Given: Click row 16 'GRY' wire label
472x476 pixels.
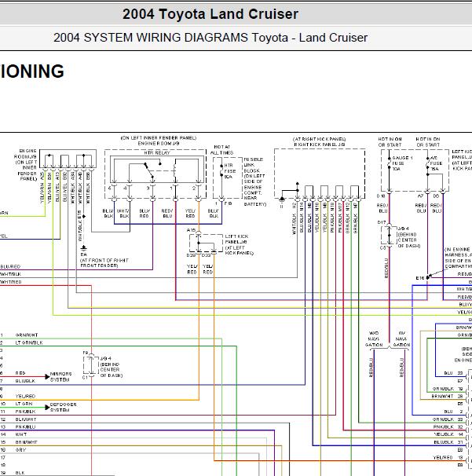Looking at the screenshot, I should click(x=20, y=450).
